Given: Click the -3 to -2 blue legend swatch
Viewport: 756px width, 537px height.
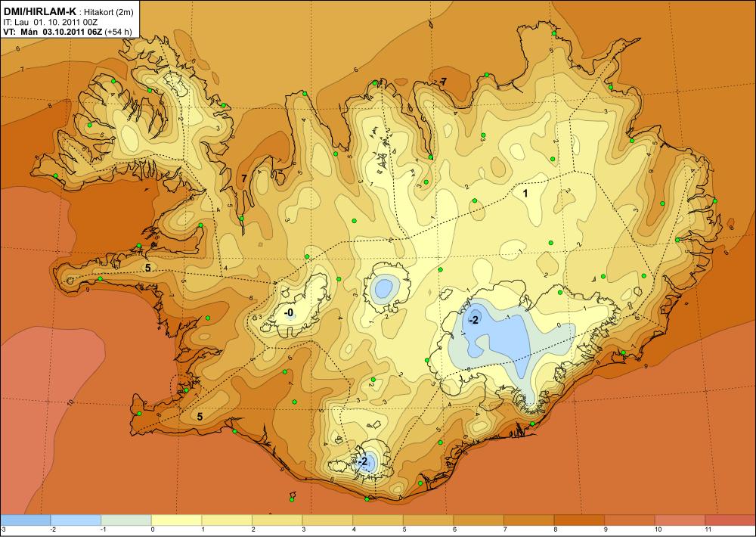Looking at the screenshot, I should [25, 520].
